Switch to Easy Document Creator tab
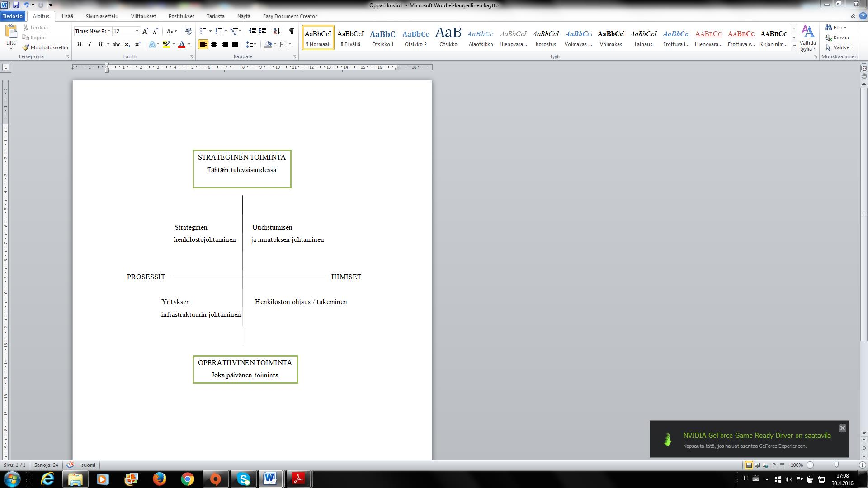This screenshot has width=868, height=488. click(x=290, y=16)
